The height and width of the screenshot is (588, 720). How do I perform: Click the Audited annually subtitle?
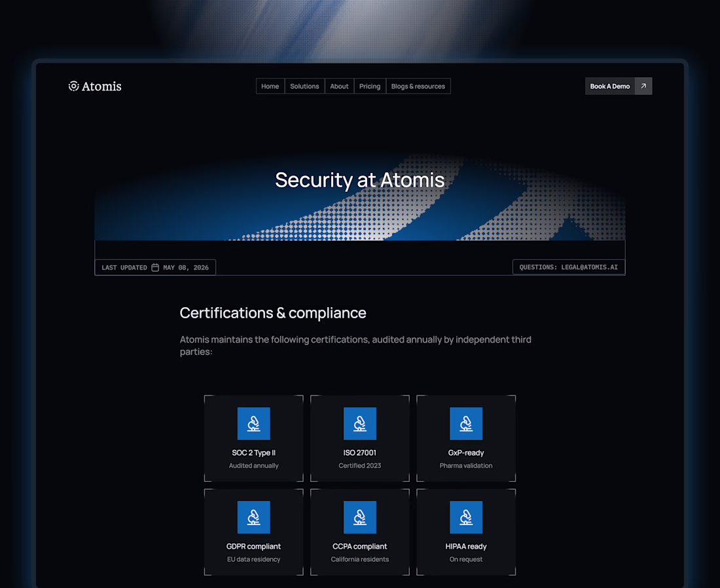253,466
